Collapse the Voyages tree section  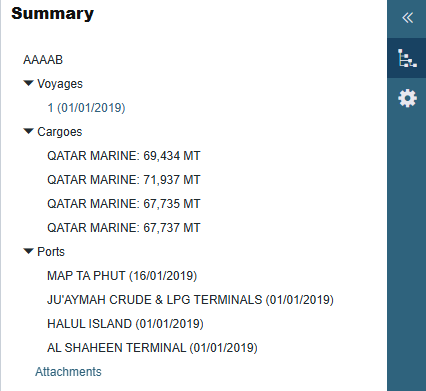pos(29,83)
